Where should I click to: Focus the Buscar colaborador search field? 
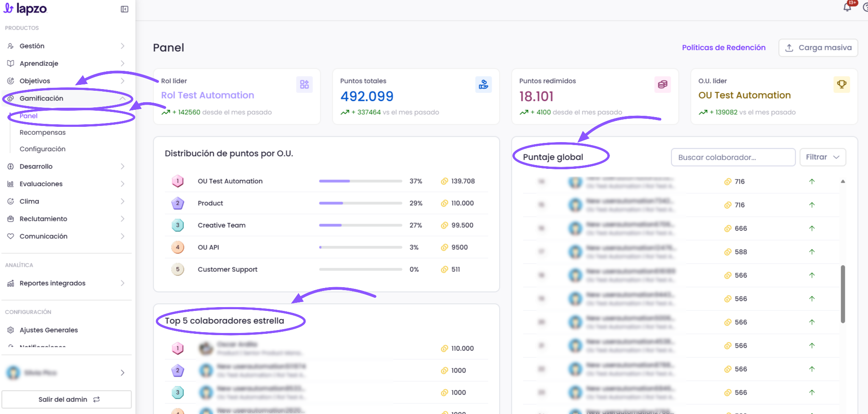pyautogui.click(x=733, y=157)
